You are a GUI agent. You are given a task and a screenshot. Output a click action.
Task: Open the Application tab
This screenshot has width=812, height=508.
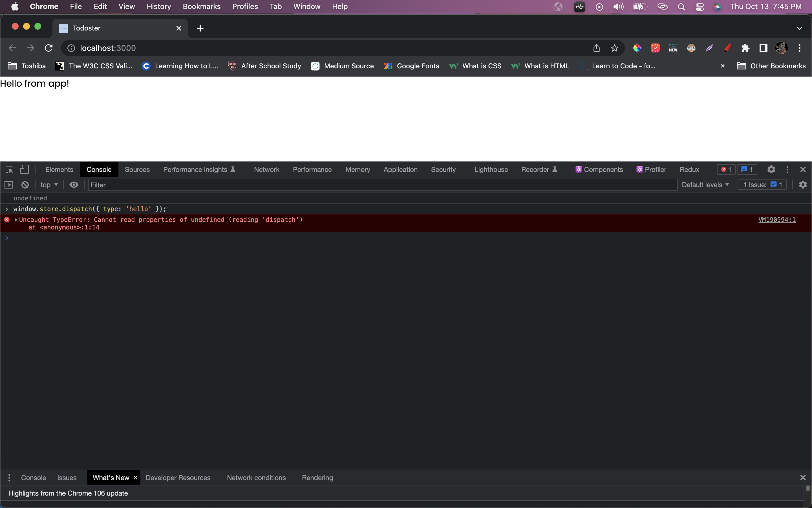tap(401, 169)
